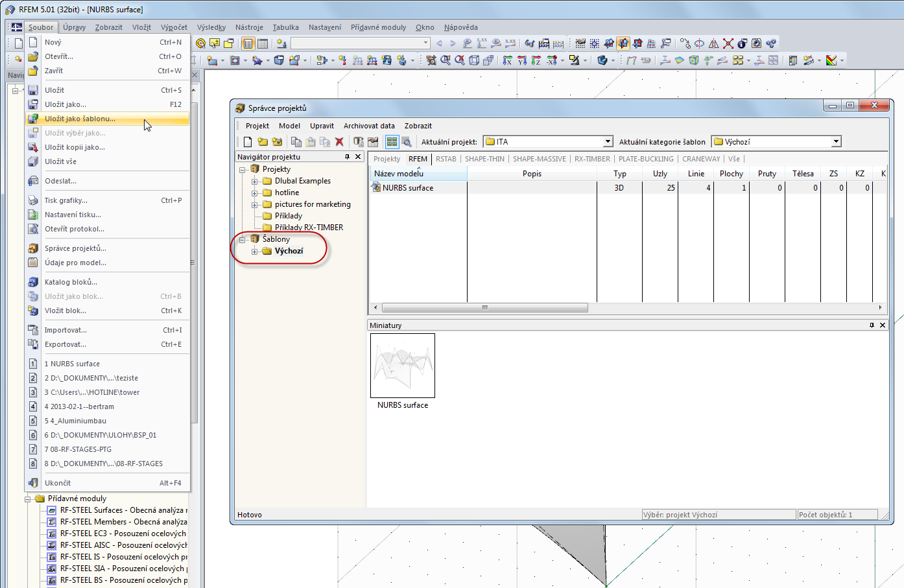The image size is (904, 588).
Task: Click the rotate about axis icon in main toolbar
Action: point(699,43)
